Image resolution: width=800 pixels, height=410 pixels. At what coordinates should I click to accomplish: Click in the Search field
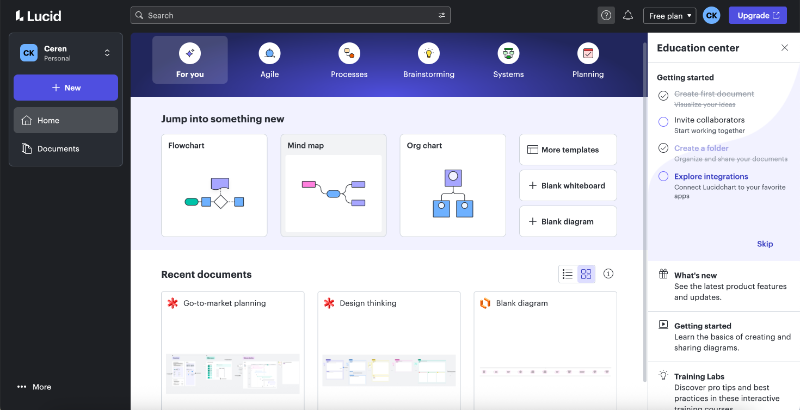[290, 15]
